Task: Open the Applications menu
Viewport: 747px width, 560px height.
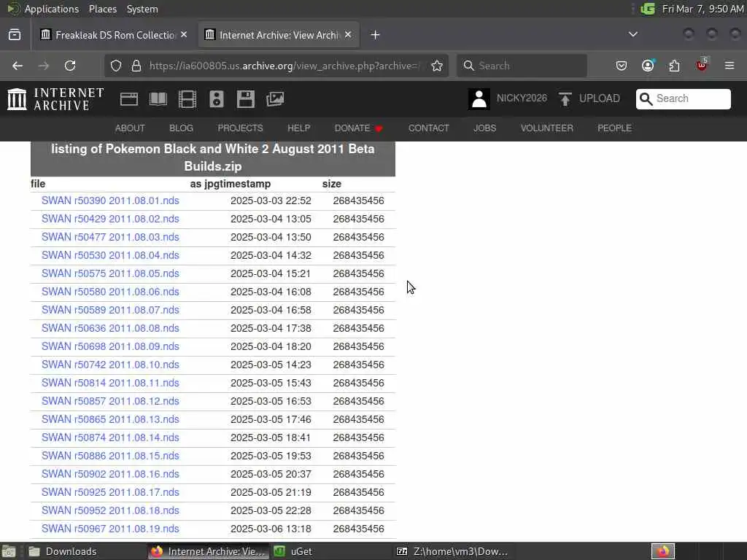Action: tap(52, 9)
